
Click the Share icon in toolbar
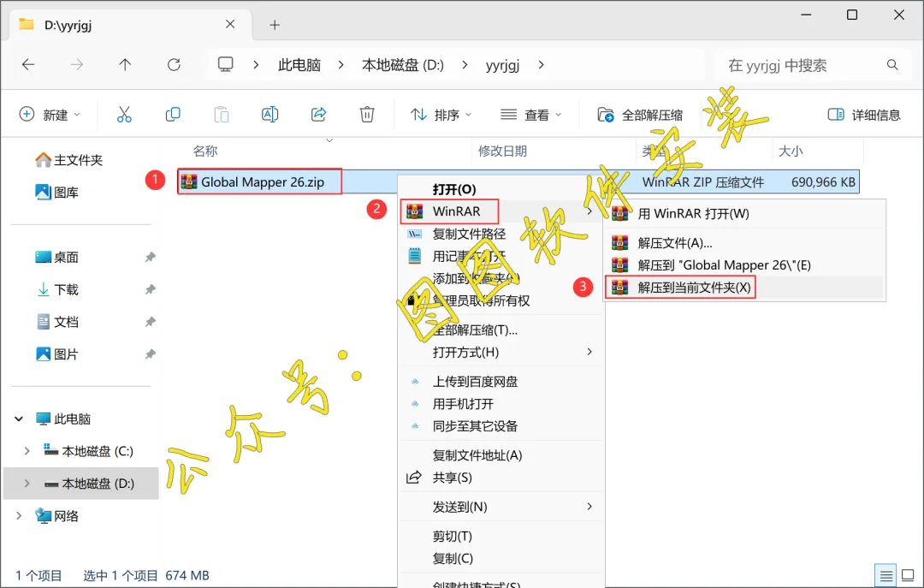[x=319, y=115]
